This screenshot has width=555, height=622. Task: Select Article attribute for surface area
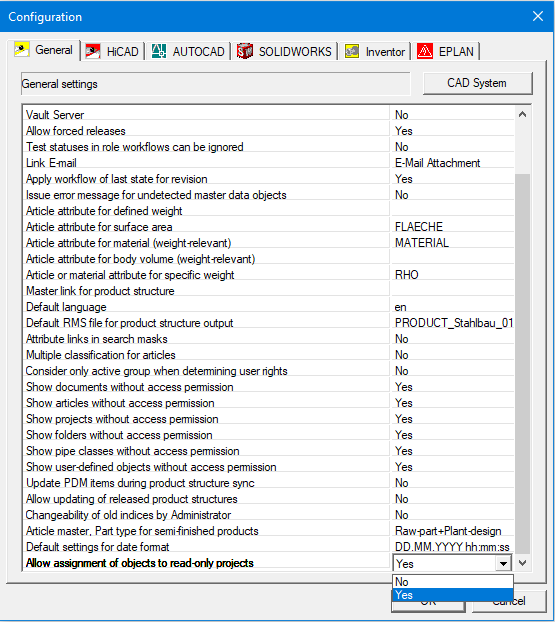tap(206, 227)
